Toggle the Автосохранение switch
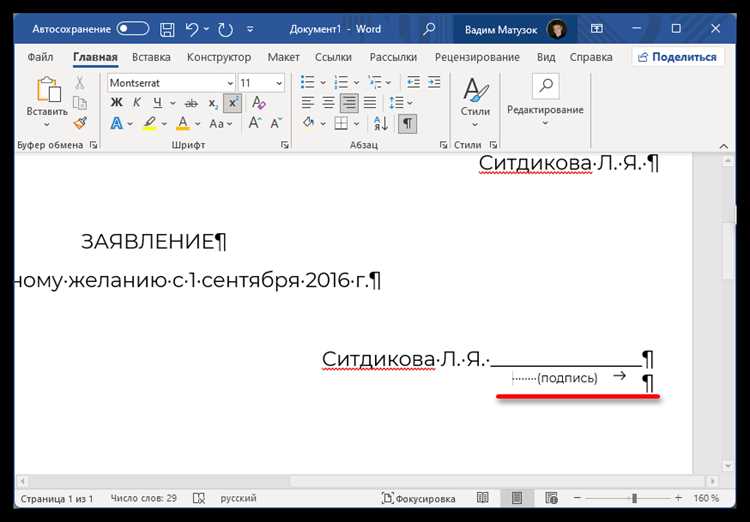This screenshot has height=522, width=750. click(x=133, y=29)
